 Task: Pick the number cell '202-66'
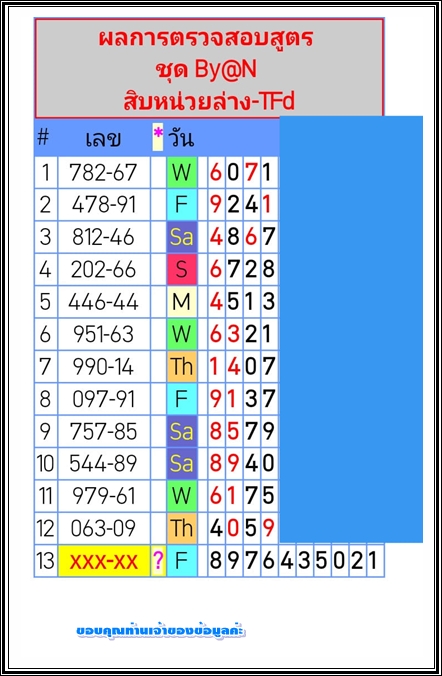pyautogui.click(x=103, y=269)
